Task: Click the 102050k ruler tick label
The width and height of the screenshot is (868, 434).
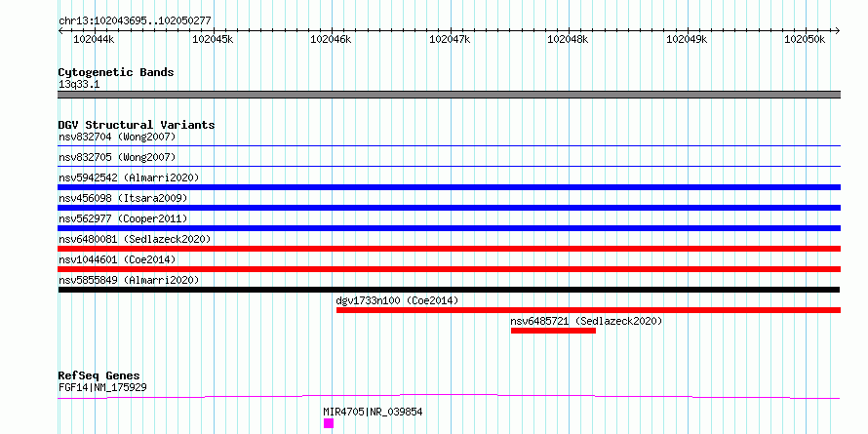Action: click(x=805, y=39)
